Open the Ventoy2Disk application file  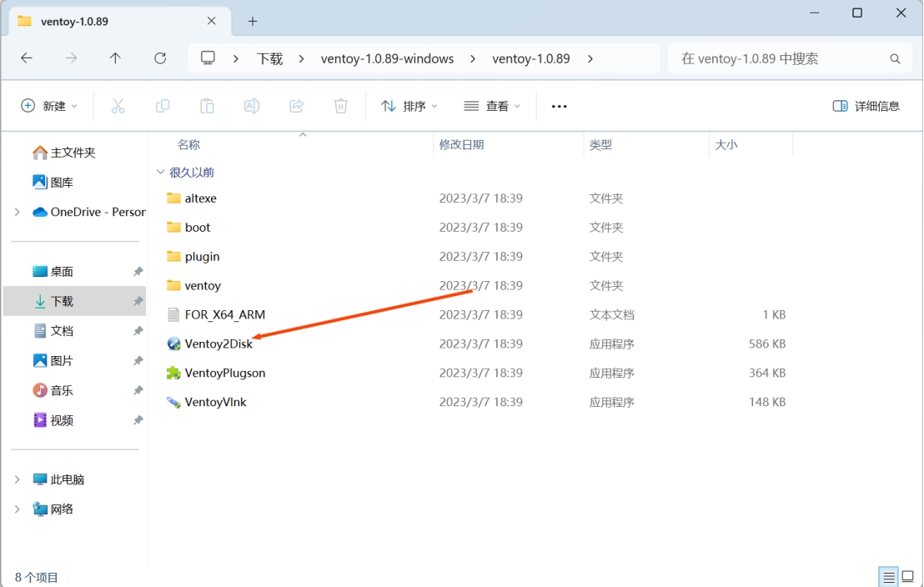218,344
